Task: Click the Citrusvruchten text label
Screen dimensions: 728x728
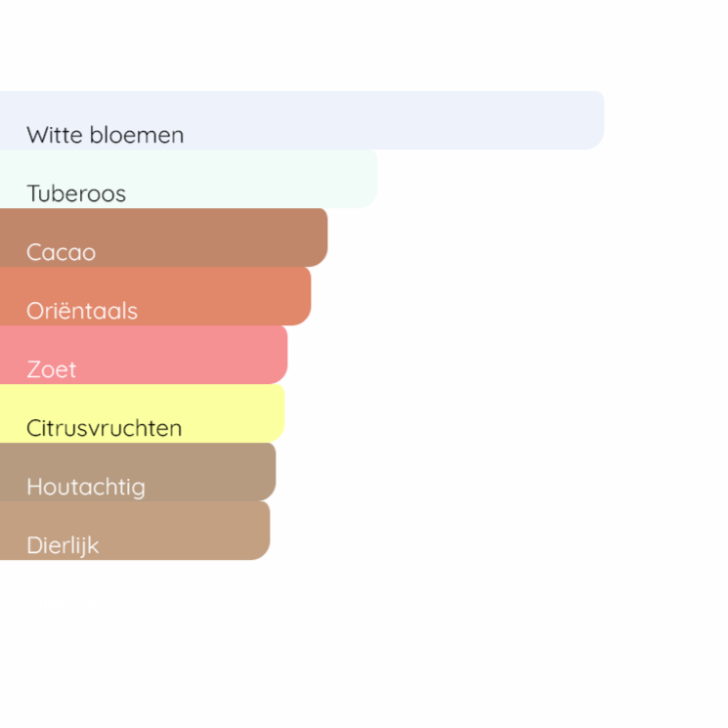Action: pyautogui.click(x=104, y=428)
